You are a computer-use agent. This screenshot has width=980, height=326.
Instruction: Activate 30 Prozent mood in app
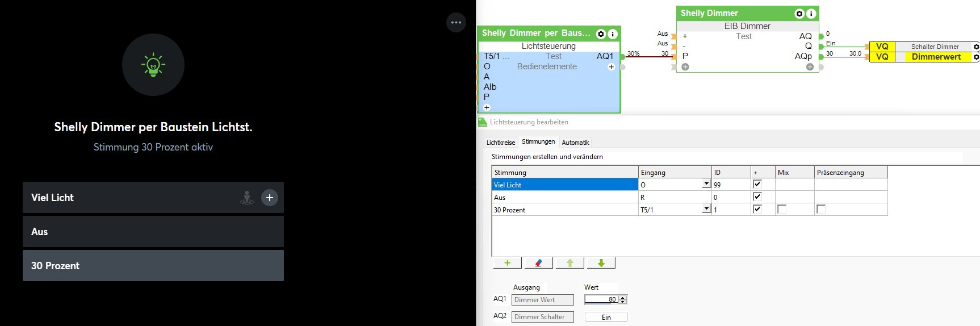tap(153, 266)
